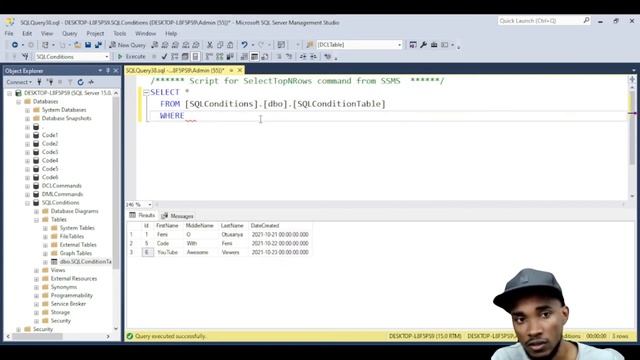Click the cell containing 'Otusanya'
Screen dimensions: 640x360
tap(232, 235)
